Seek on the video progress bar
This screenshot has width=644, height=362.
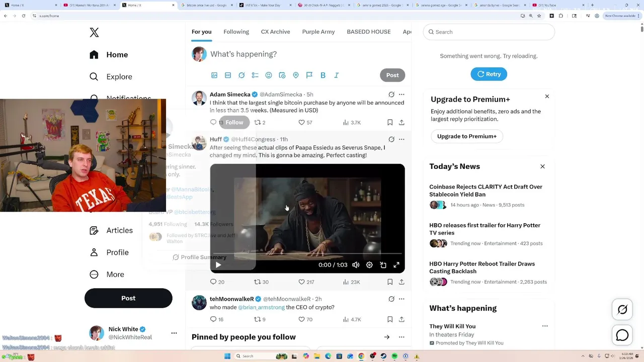point(307,254)
